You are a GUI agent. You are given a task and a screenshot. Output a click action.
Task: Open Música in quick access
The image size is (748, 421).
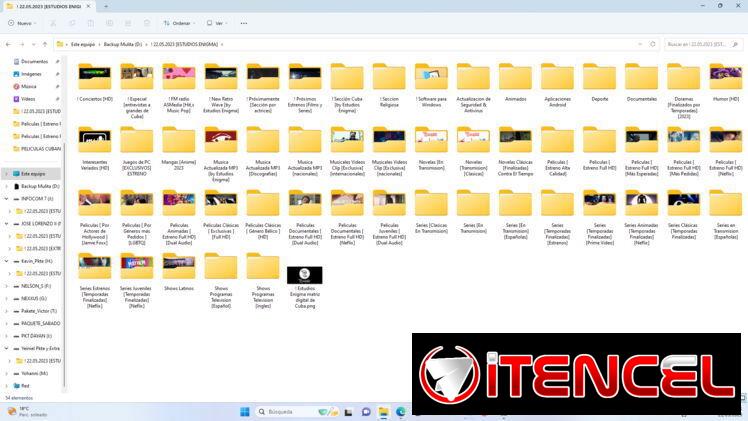(x=29, y=86)
